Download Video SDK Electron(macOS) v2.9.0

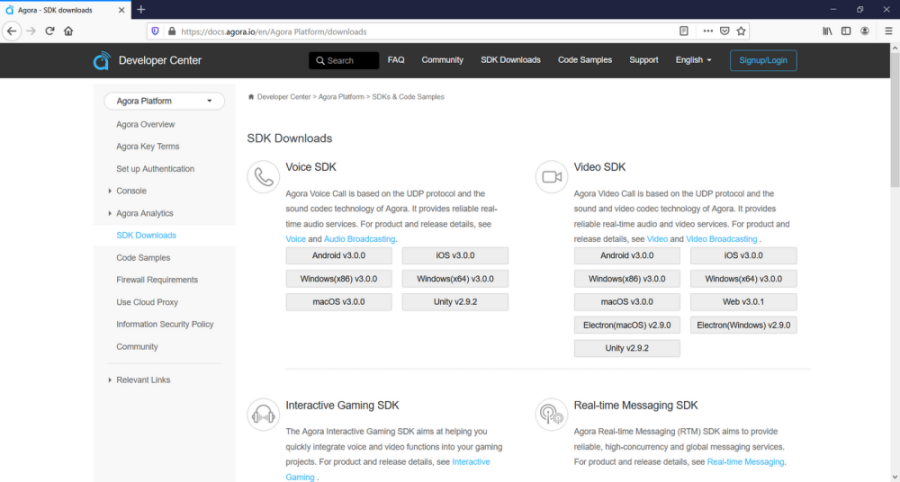pos(627,325)
